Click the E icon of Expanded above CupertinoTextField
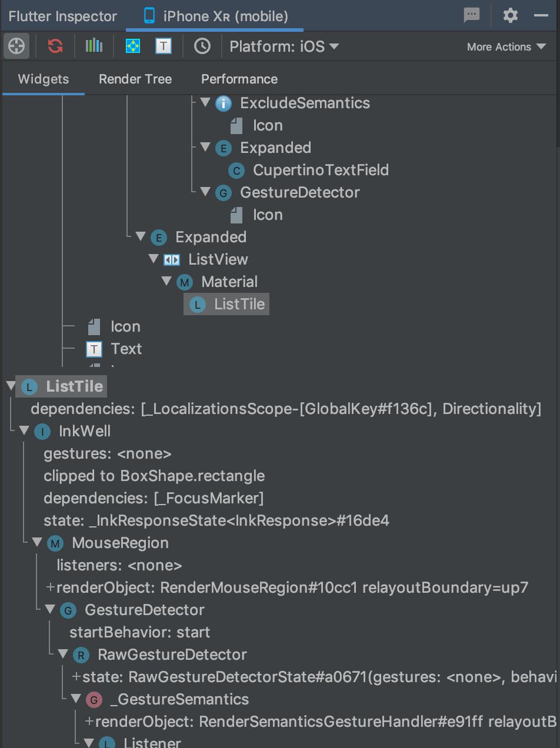This screenshot has height=748, width=560. 224,148
